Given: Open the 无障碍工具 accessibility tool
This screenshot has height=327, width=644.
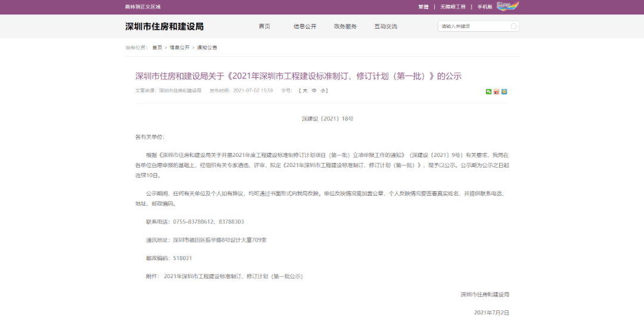Looking at the screenshot, I should click(453, 7).
